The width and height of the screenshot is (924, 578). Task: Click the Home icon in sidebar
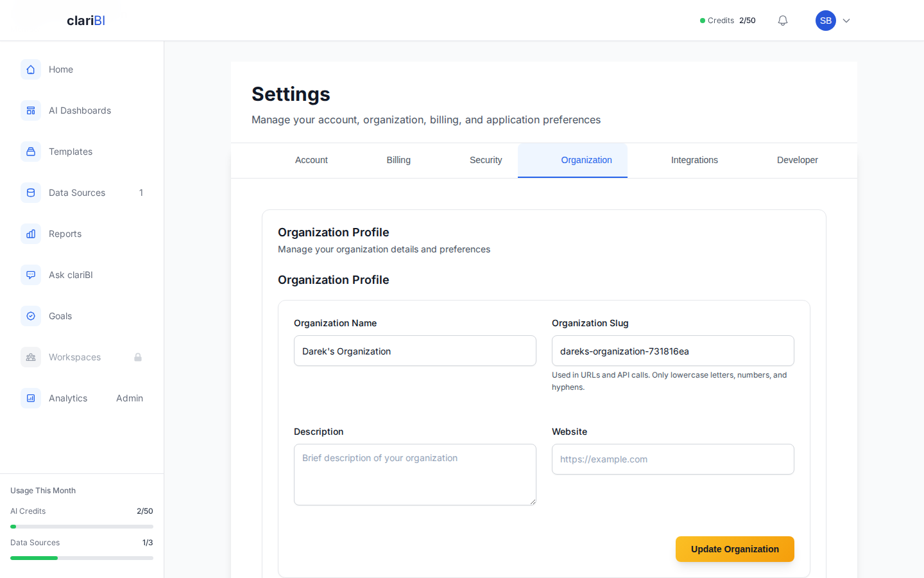point(31,69)
